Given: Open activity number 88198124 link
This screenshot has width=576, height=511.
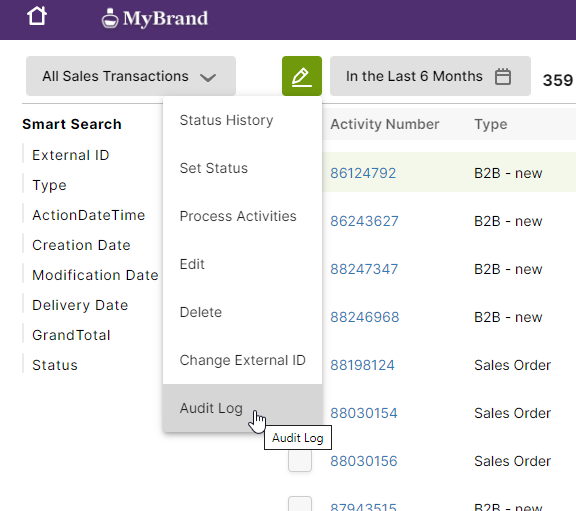Looking at the screenshot, I should tap(362, 365).
